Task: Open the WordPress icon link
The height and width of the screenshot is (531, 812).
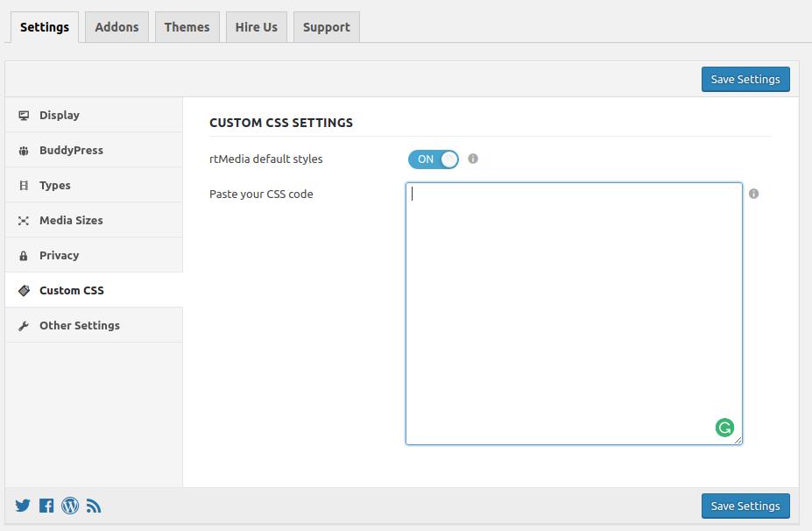Action: [70, 506]
